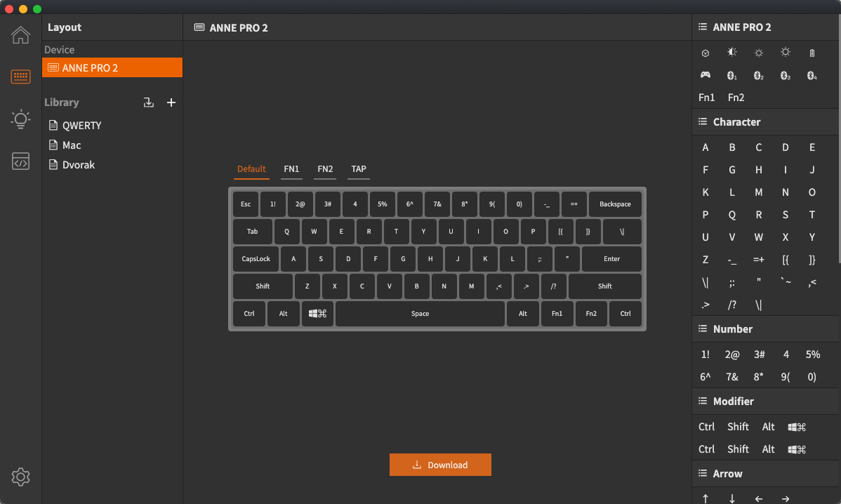
Task: Pick the right arrow key in Arrow palette
Action: pos(786,498)
